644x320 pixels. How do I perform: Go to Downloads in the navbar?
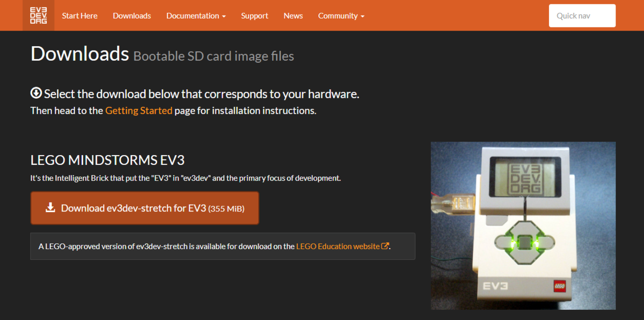(x=132, y=16)
